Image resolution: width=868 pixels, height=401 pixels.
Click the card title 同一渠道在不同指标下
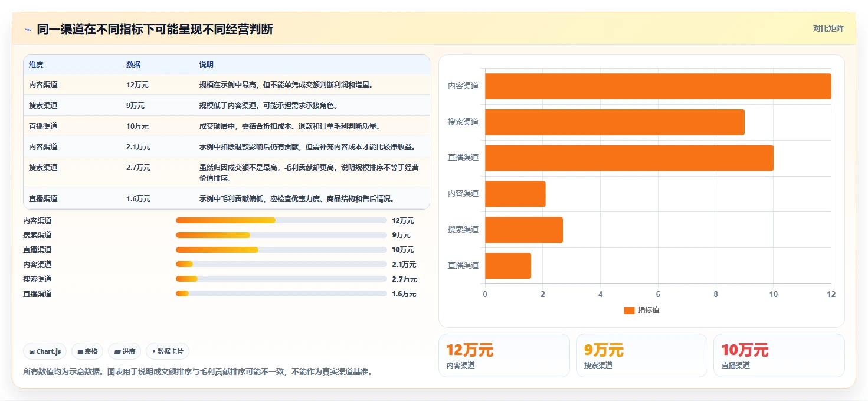(155, 29)
